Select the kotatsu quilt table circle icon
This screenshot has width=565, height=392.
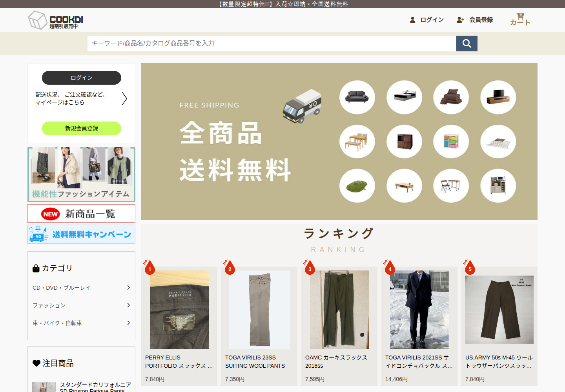pyautogui.click(x=498, y=142)
